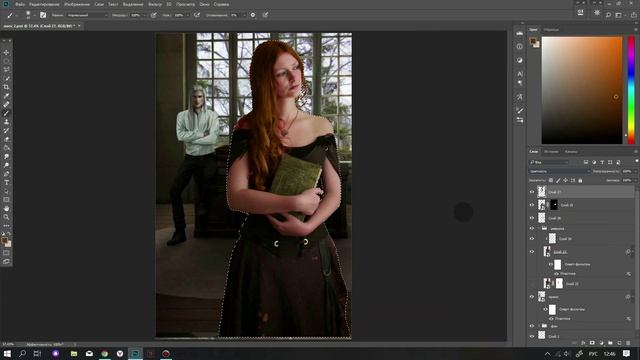Open Color panel options menu
This screenshot has width=640, height=360.
tap(635, 30)
